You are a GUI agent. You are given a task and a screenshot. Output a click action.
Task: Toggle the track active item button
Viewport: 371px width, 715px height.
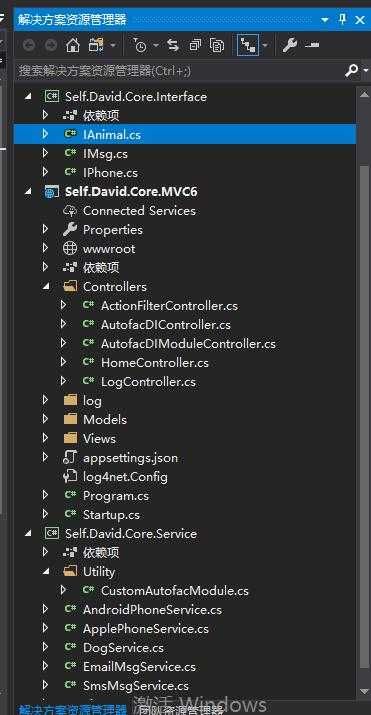pos(248,45)
